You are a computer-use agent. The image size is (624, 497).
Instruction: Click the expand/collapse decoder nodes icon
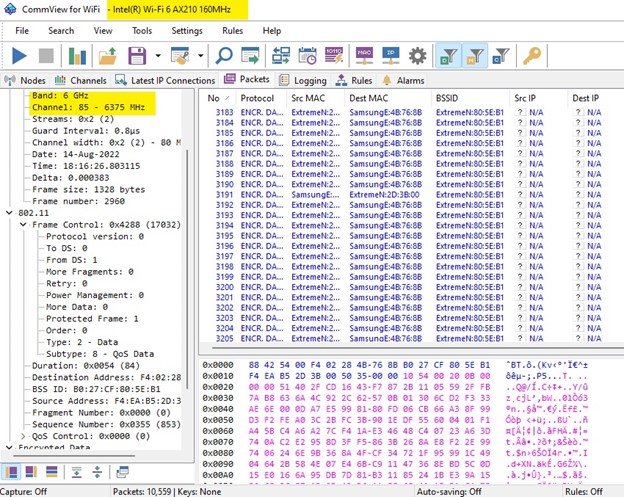pyautogui.click(x=97, y=472)
